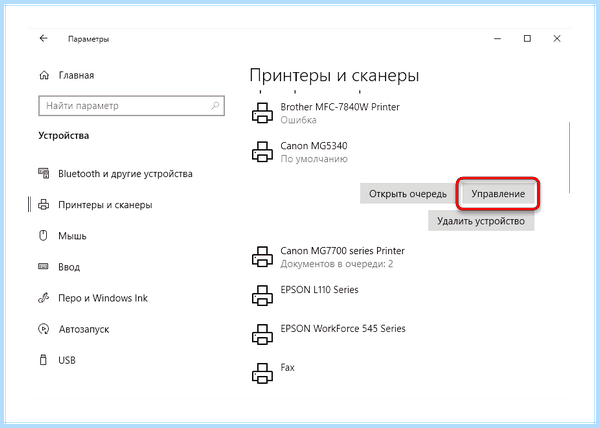
Task: Minimize the Параметры window
Action: [x=497, y=39]
